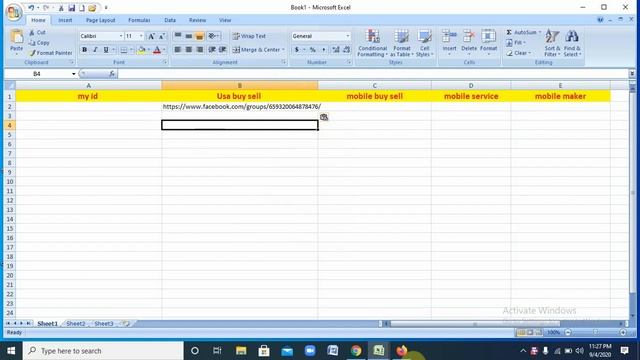Click the Save icon in quick access toolbar
This screenshot has width=640, height=360.
[x=71, y=8]
